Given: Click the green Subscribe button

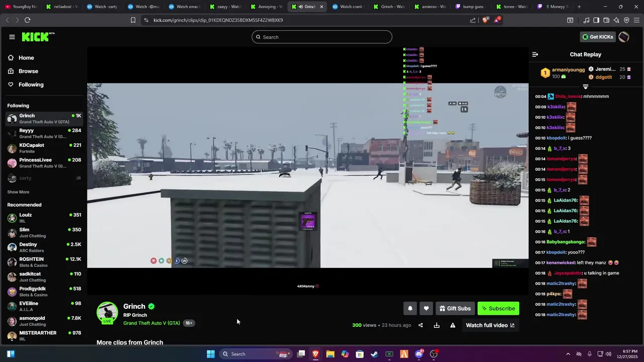Looking at the screenshot, I should point(498,308).
